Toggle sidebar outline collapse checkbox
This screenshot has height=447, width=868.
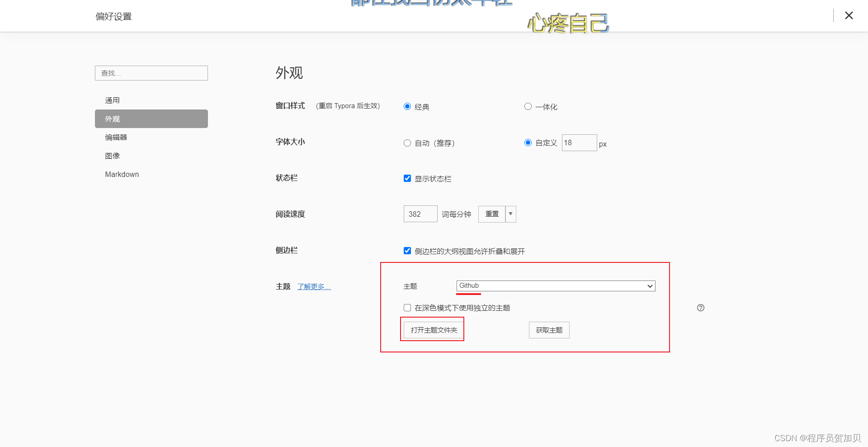(x=407, y=251)
